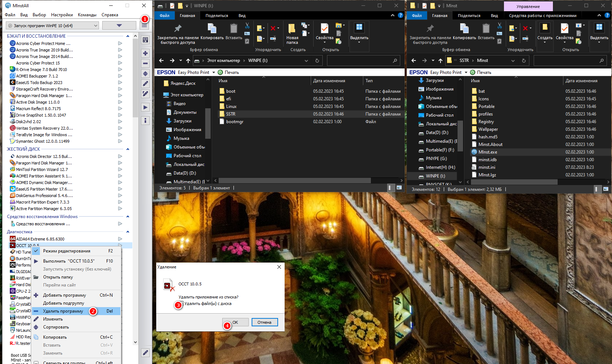Screen dimensions: 612x364
Task: Click the pin to quick access icon in WINPE window
Action: tap(178, 28)
